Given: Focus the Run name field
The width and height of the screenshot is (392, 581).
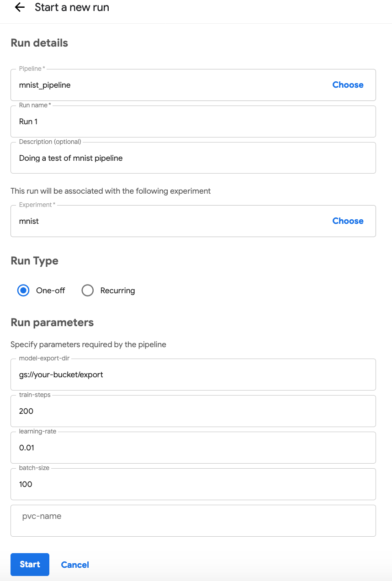Looking at the screenshot, I should click(x=193, y=121).
